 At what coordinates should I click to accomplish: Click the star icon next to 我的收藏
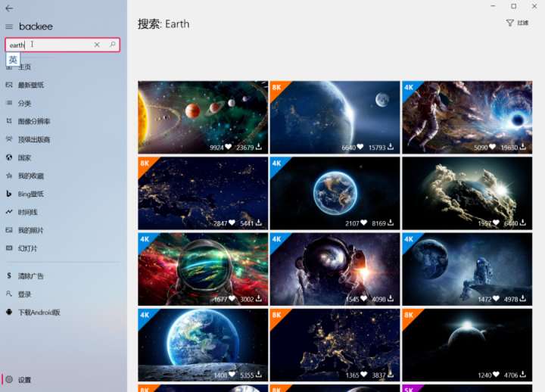point(9,176)
